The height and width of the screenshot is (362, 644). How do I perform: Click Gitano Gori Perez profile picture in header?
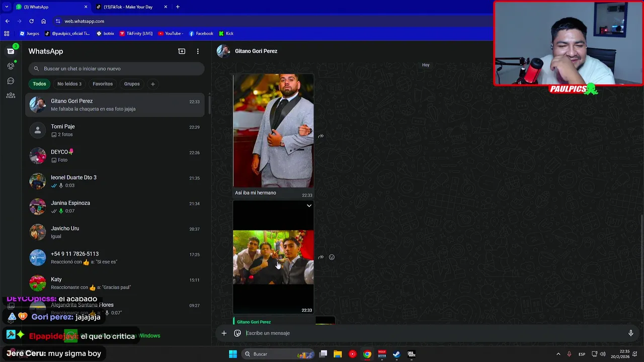pyautogui.click(x=223, y=51)
